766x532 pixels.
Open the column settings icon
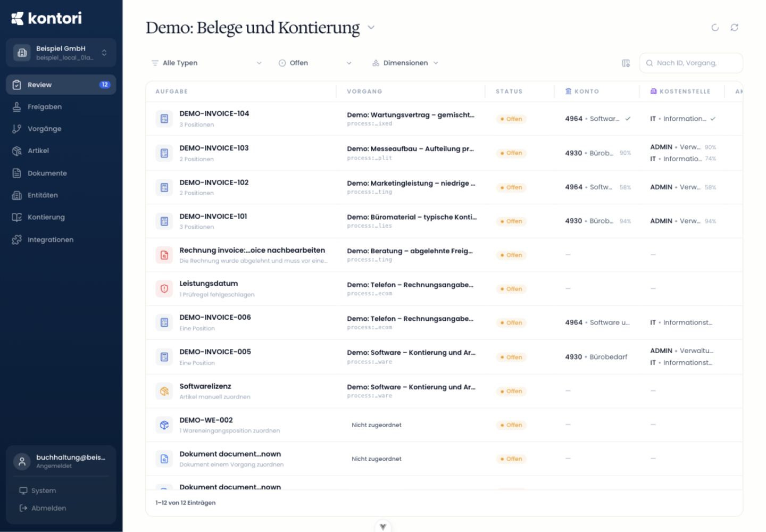point(626,63)
